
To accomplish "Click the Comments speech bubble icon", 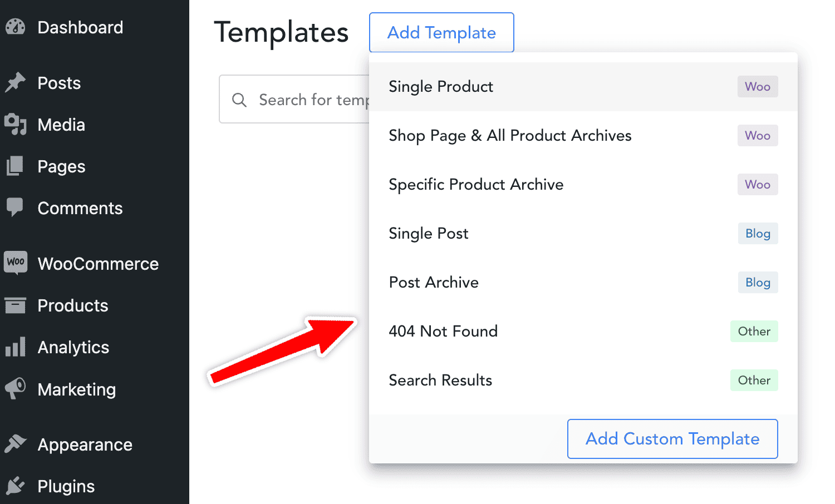I will tap(15, 207).
